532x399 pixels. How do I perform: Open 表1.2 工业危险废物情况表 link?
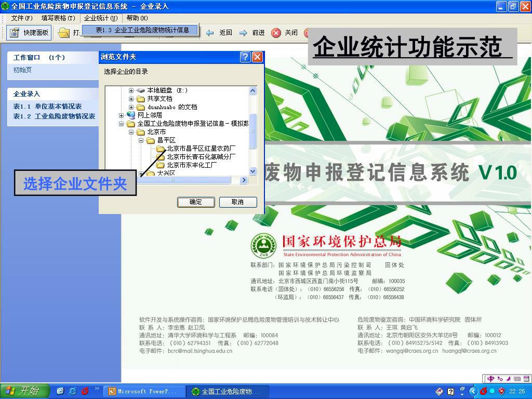coord(54,116)
